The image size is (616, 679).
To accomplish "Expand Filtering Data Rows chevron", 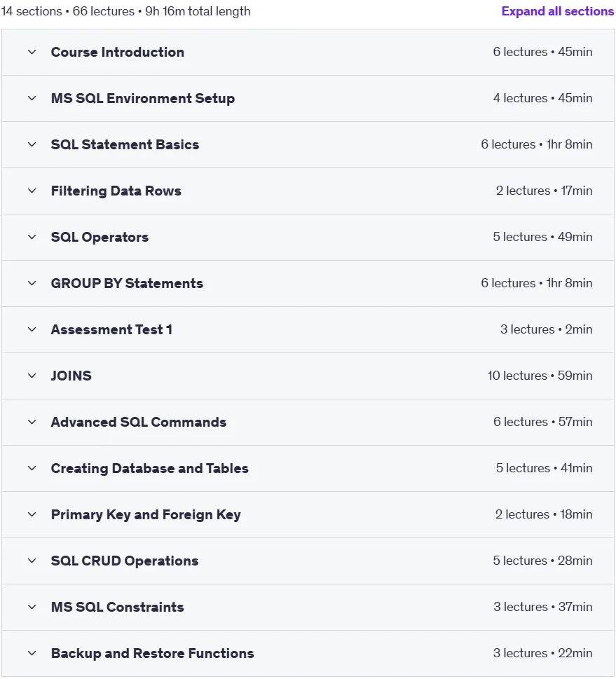I will 32,191.
